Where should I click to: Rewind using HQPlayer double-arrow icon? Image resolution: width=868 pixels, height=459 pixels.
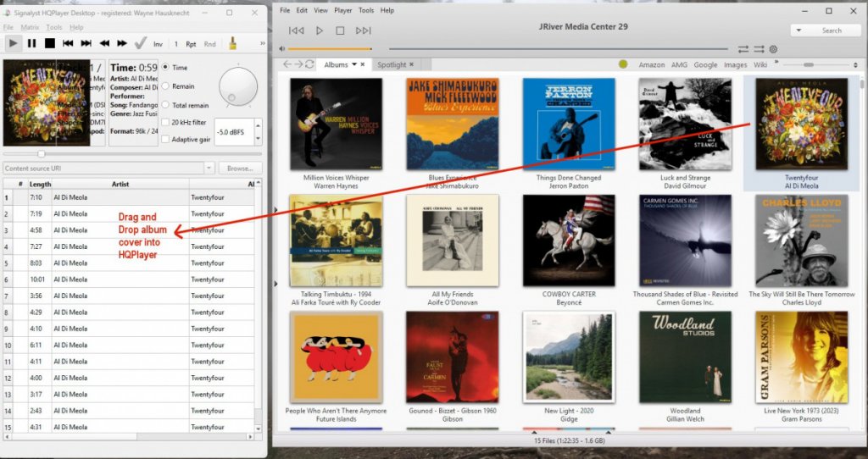point(104,43)
